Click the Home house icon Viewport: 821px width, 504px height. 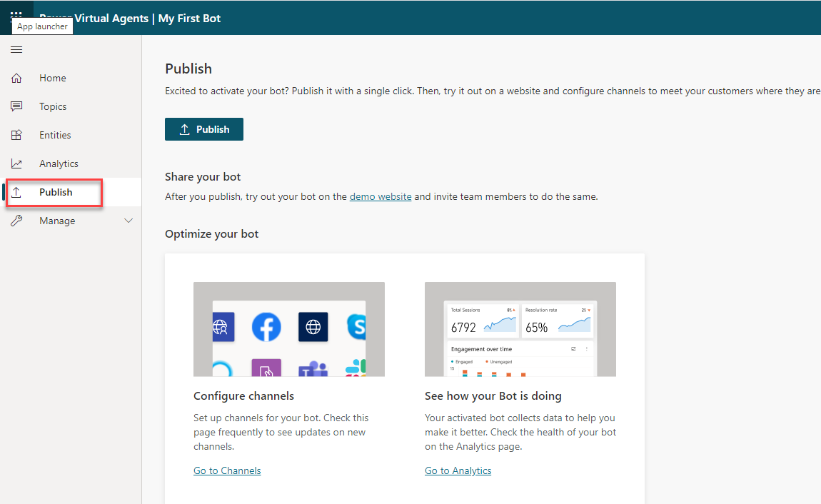coord(16,78)
